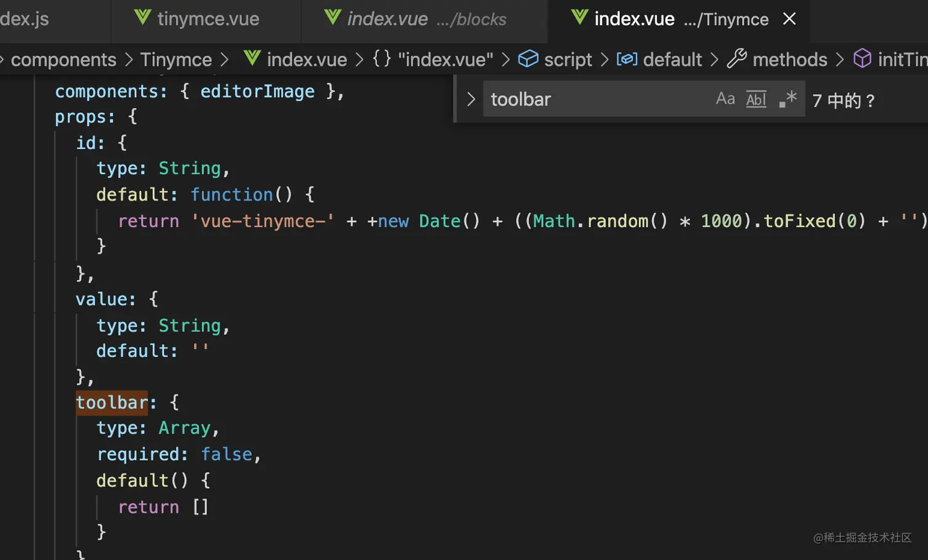Click "required: false" line in code
The width and height of the screenshot is (928, 560).
click(179, 455)
